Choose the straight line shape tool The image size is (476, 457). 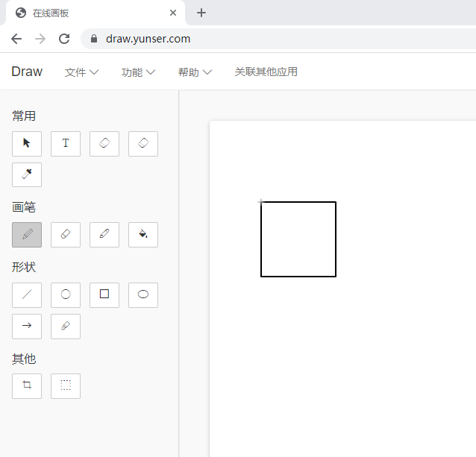click(27, 295)
